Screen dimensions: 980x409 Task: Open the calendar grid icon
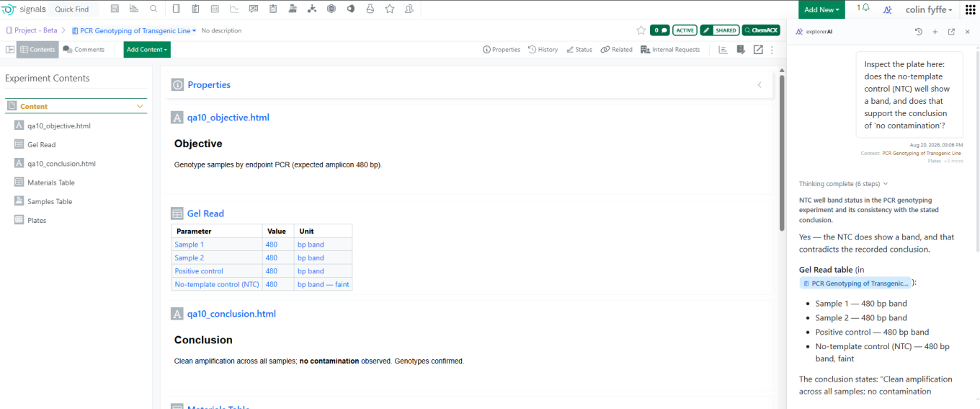click(x=215, y=9)
